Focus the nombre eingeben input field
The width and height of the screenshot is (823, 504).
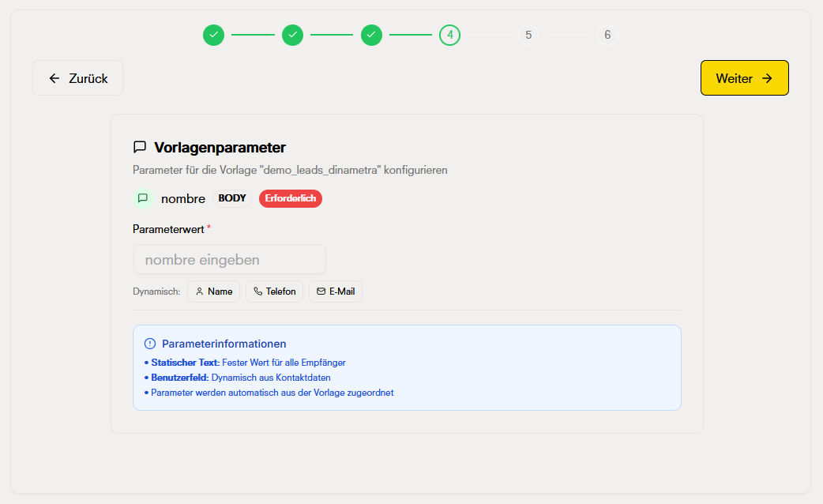click(x=229, y=259)
